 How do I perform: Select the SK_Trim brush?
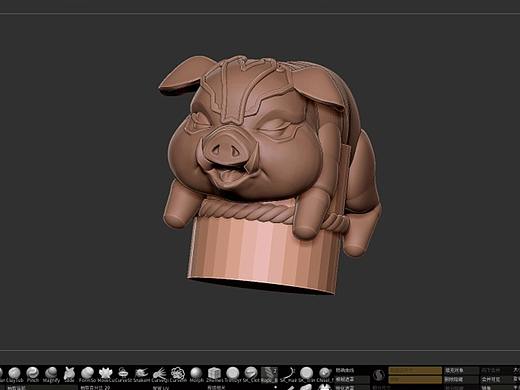coord(306,374)
